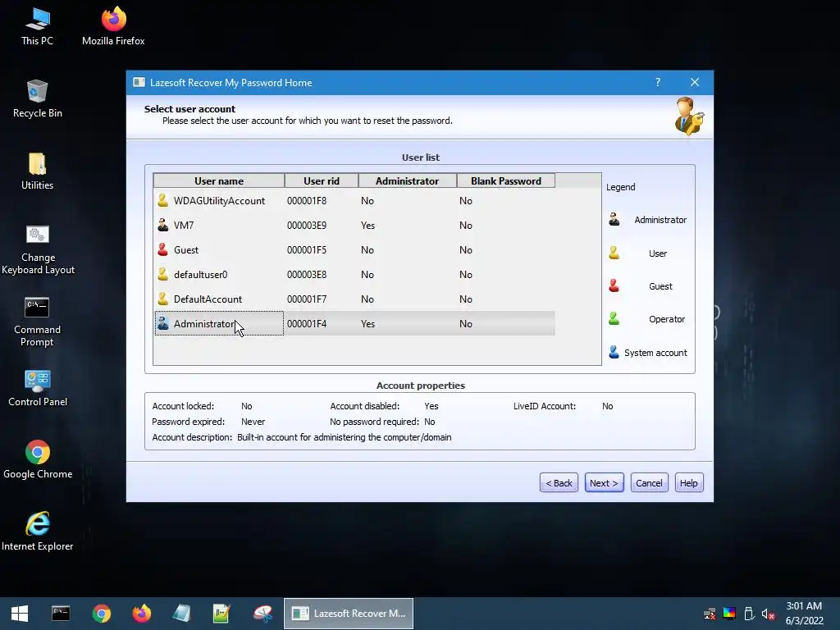The image size is (840, 630).
Task: Click the wizard user-key icon in header
Action: click(x=689, y=116)
